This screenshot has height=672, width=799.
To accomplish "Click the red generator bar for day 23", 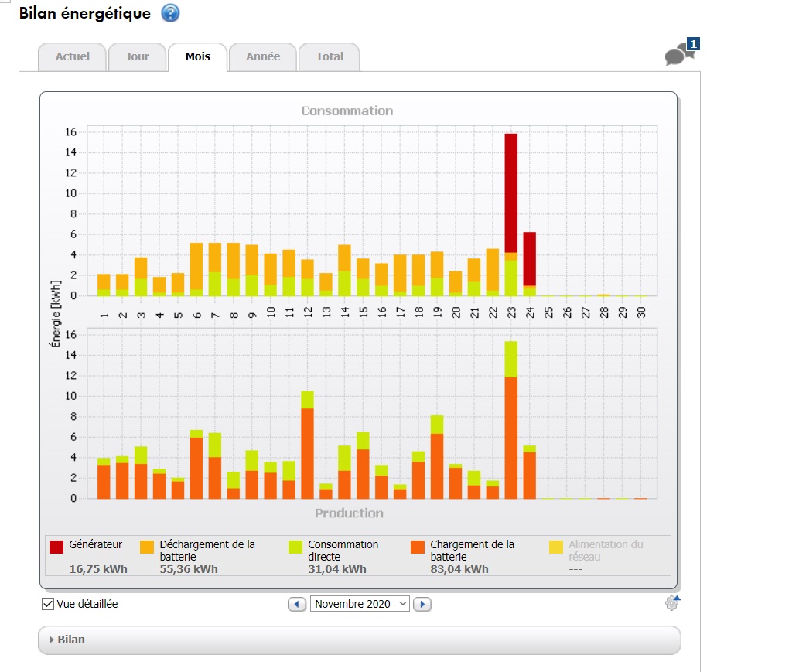I will 511,193.
